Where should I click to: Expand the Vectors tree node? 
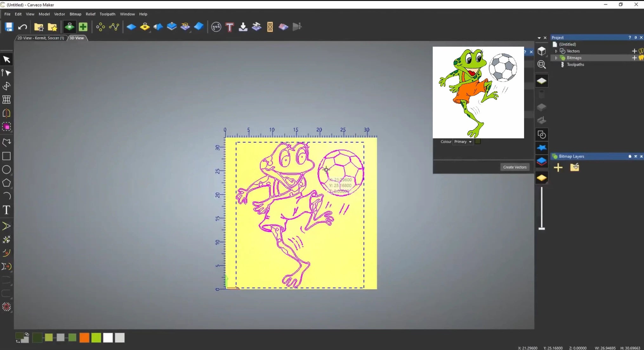click(556, 51)
